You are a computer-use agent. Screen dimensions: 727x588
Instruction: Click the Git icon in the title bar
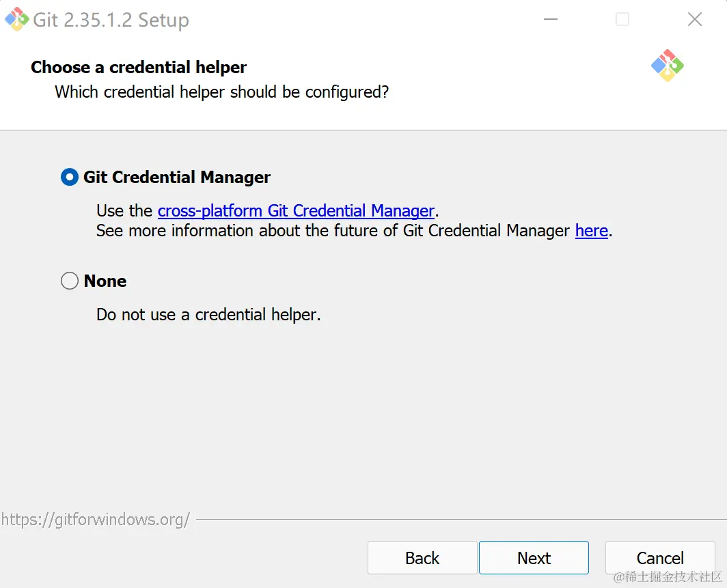point(16,19)
